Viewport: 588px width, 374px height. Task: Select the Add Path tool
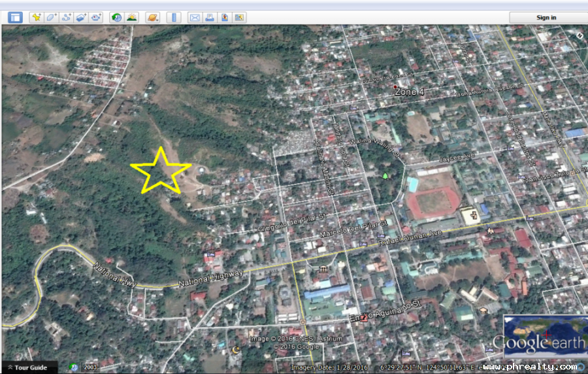click(67, 18)
